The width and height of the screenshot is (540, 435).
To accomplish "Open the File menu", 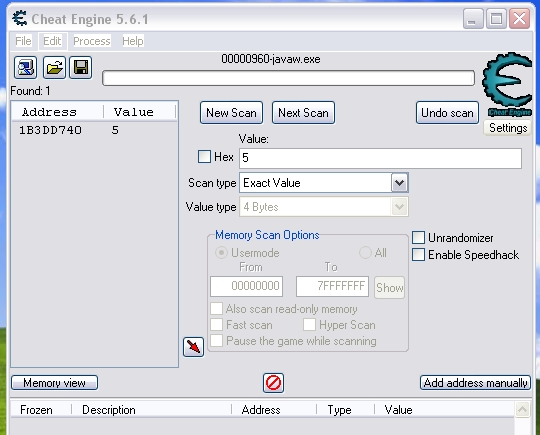I will 23,41.
